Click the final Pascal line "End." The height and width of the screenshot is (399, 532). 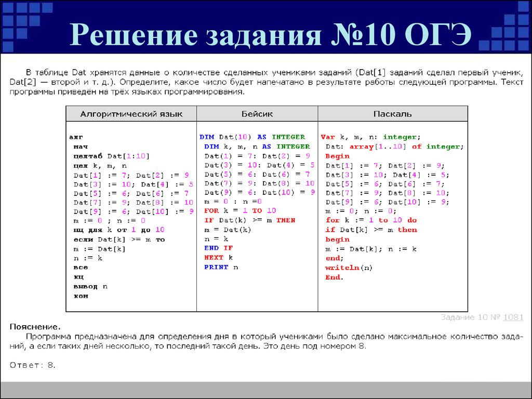(x=335, y=277)
